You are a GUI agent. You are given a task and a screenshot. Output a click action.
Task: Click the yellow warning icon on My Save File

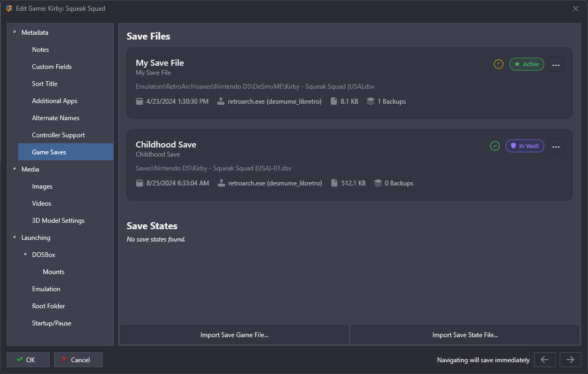(498, 64)
